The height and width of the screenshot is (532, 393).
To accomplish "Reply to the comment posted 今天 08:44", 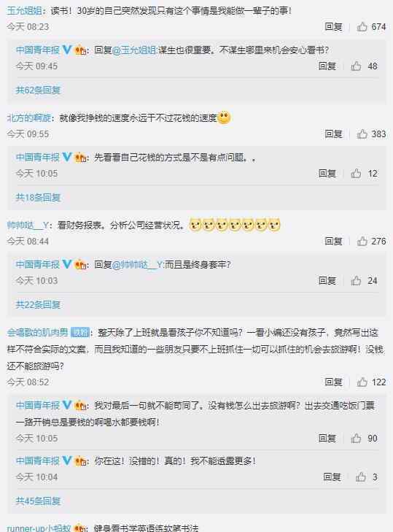I will 333,242.
